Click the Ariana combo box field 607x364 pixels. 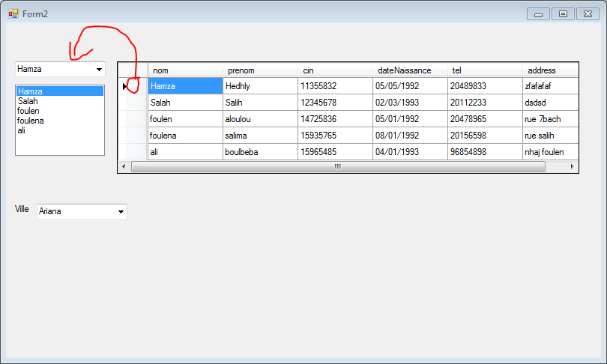coord(82,212)
